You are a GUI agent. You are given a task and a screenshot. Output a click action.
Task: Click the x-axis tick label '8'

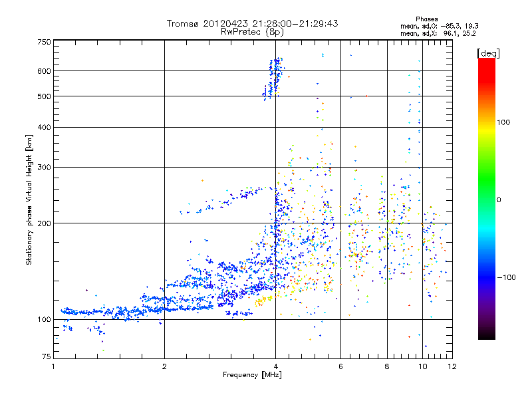coord(387,366)
